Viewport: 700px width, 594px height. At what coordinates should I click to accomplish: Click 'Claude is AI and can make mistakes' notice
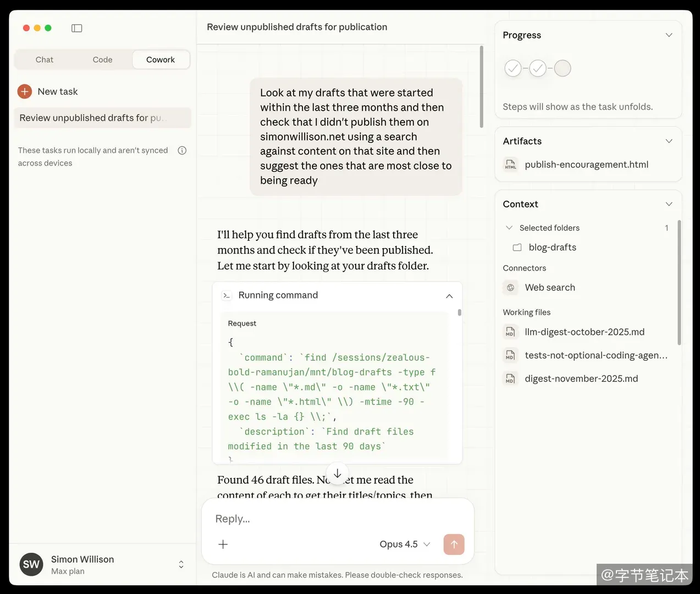point(337,575)
